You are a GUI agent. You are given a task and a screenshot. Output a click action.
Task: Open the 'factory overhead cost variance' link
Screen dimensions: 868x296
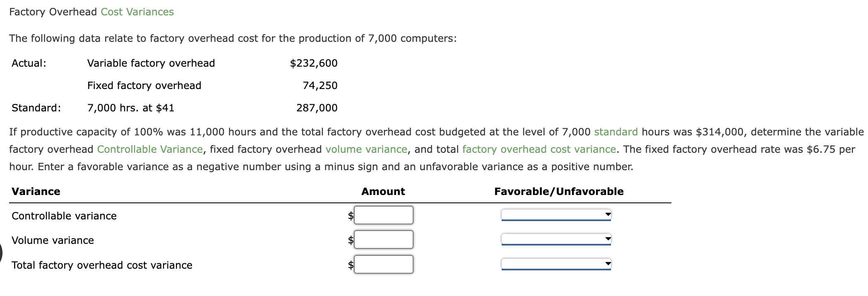pos(538,149)
